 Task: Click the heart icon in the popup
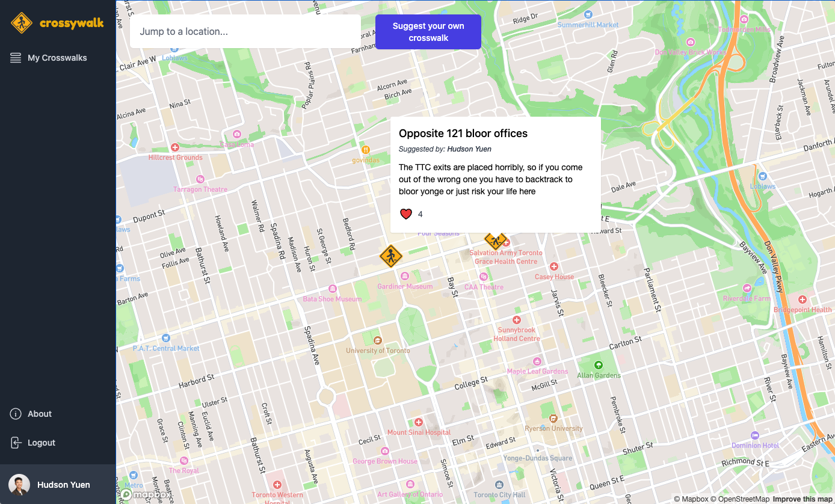(x=406, y=214)
